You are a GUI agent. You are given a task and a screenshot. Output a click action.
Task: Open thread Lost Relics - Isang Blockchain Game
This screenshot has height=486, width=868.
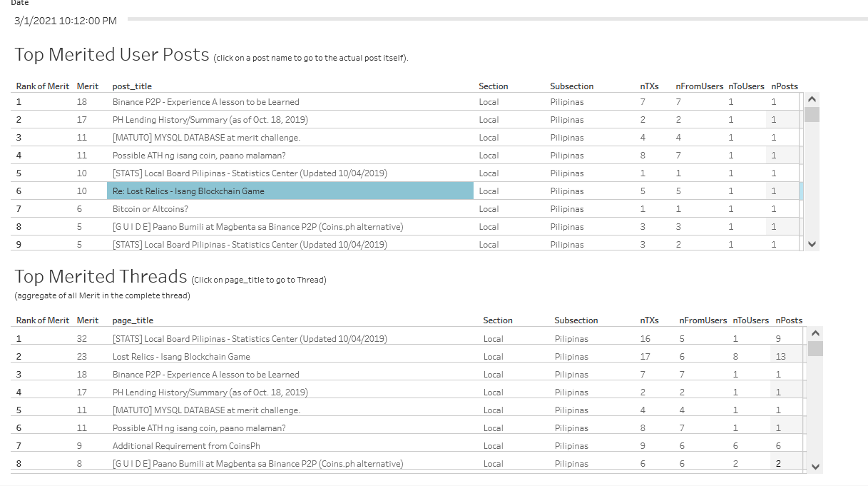click(x=181, y=357)
